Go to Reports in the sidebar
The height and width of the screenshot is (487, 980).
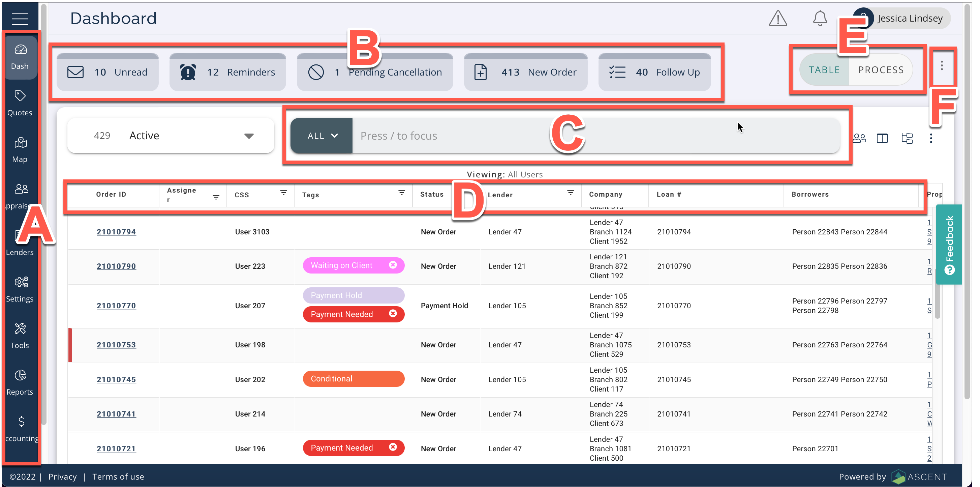click(20, 382)
